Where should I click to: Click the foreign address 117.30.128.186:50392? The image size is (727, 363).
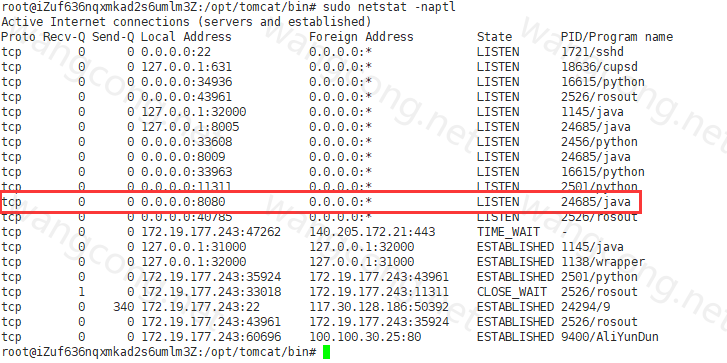click(x=379, y=307)
